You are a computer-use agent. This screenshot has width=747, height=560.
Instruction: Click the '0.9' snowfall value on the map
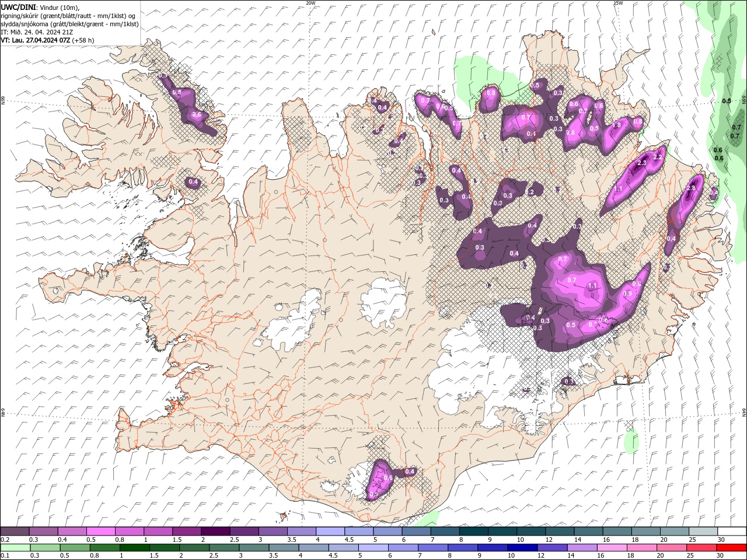[x=627, y=293]
